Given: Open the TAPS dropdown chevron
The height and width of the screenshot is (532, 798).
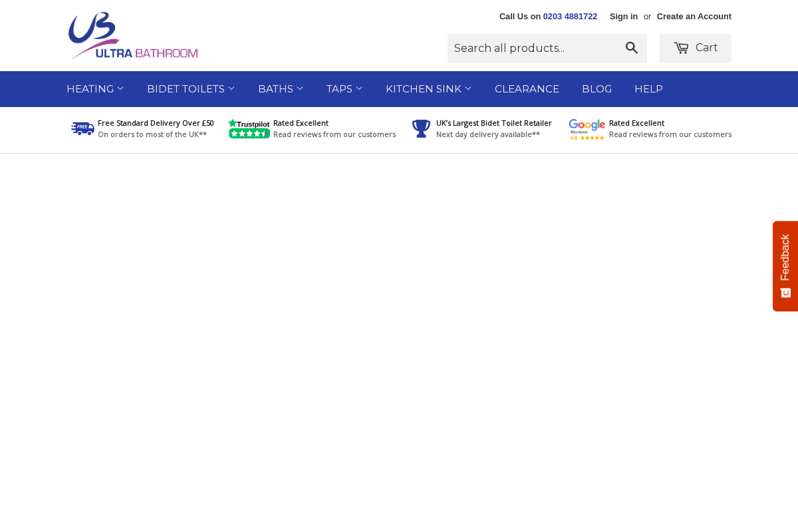Looking at the screenshot, I should click(359, 88).
